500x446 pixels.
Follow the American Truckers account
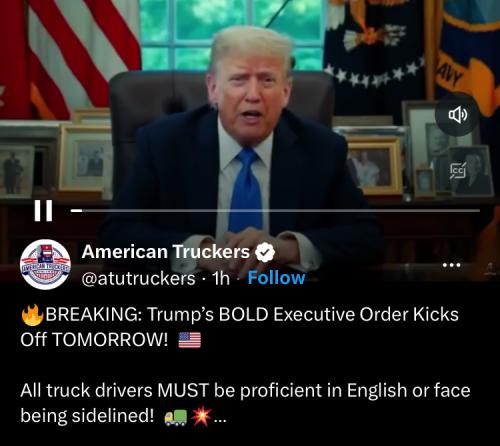(x=276, y=278)
